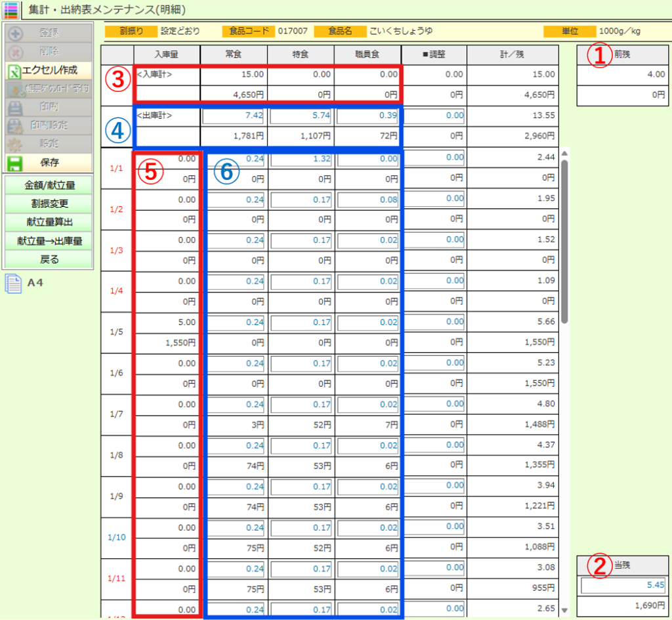Click the 出庫計 常食 field showing 7.42
Image resolution: width=672 pixels, height=620 pixels.
click(x=233, y=116)
